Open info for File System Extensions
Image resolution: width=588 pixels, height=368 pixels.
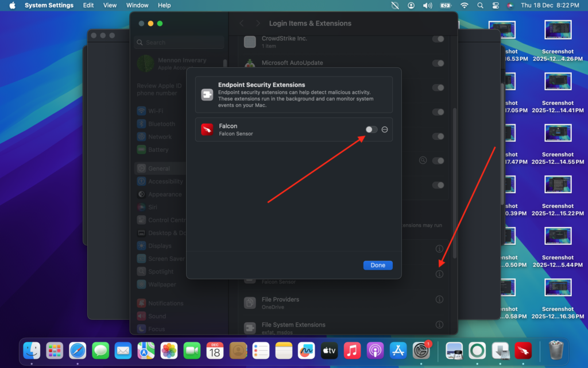click(439, 324)
